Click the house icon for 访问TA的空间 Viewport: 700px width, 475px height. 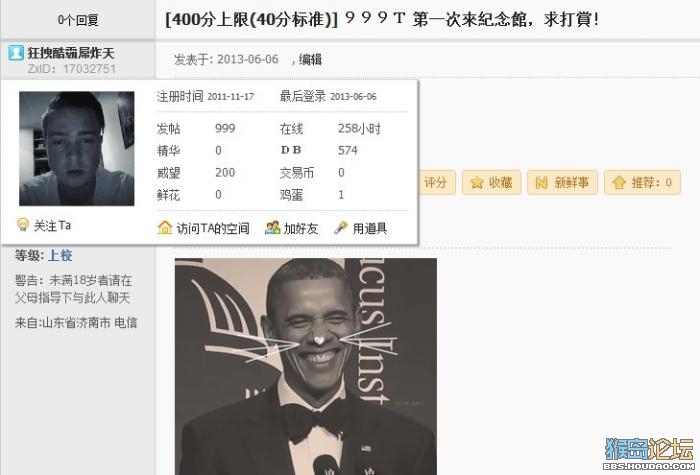tap(165, 228)
